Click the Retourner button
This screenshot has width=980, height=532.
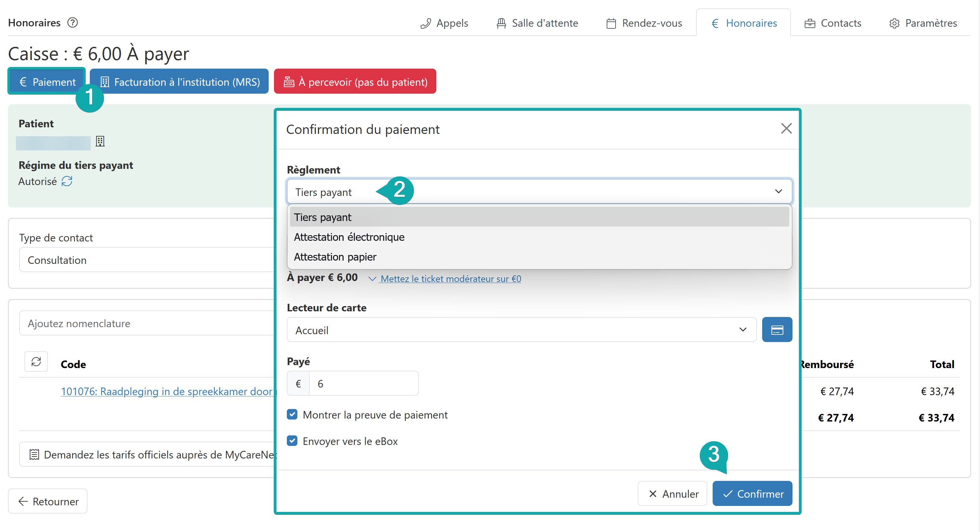click(x=48, y=501)
